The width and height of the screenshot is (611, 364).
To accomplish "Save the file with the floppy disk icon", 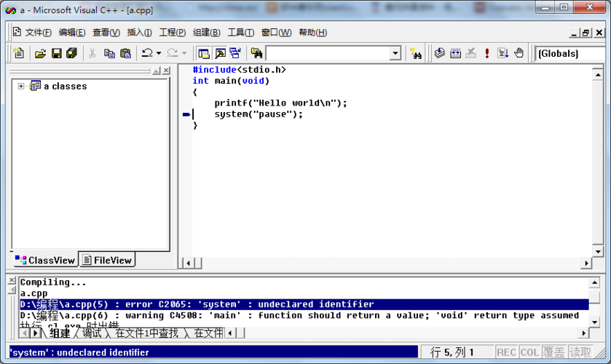I will pos(56,53).
